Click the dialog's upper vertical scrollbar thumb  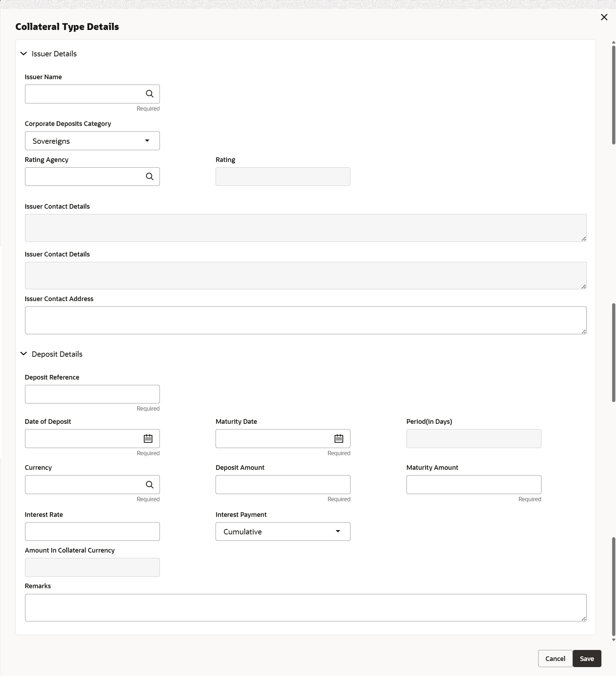[614, 95]
